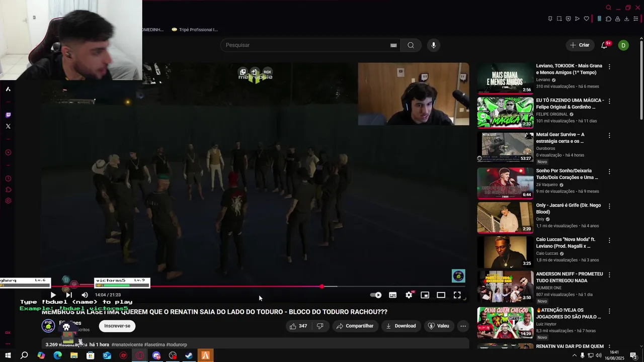The width and height of the screenshot is (644, 362).
Task: Toggle theater mode
Action: click(x=441, y=295)
